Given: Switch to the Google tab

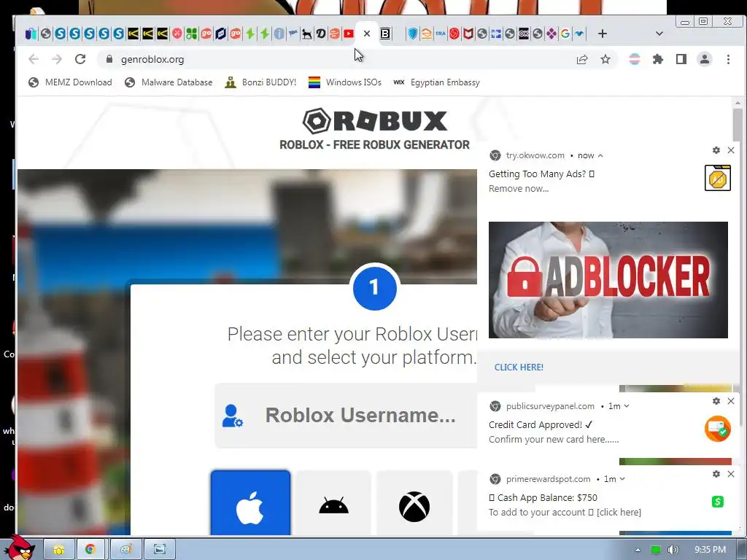Looking at the screenshot, I should [x=565, y=34].
